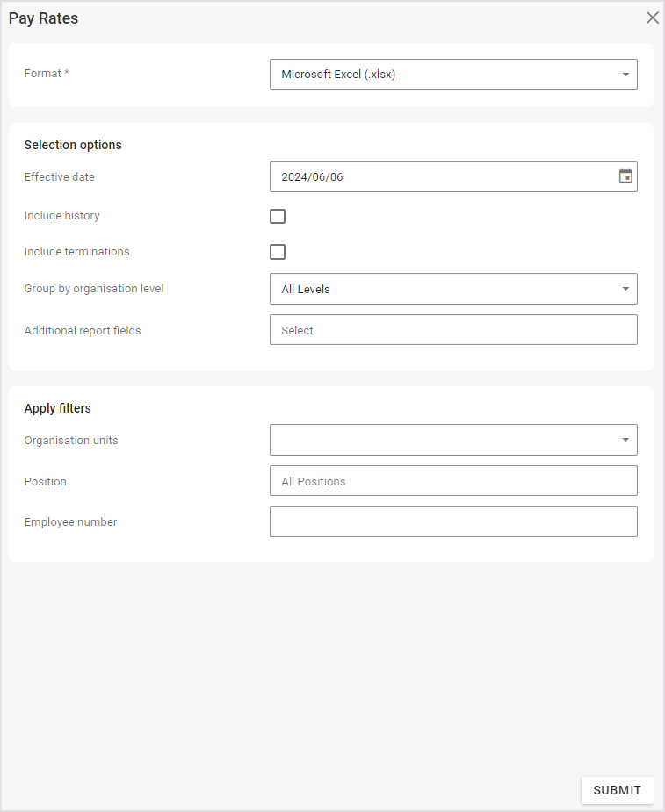Tick the Include terminations checkbox
The image size is (665, 812).
point(278,252)
